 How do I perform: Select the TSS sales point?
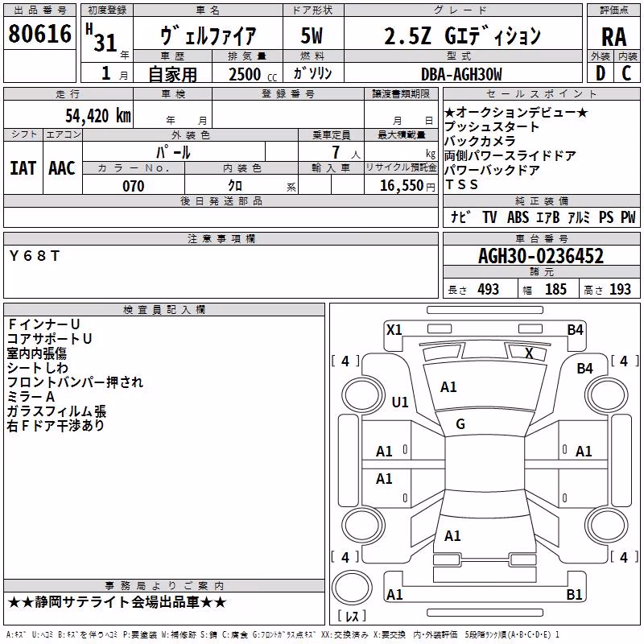pos(461,185)
